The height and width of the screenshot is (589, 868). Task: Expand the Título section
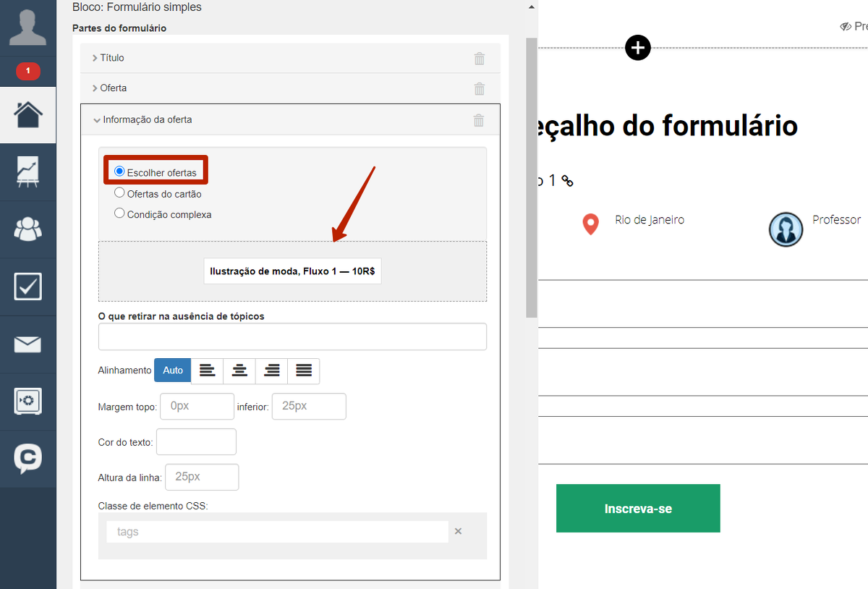[112, 58]
